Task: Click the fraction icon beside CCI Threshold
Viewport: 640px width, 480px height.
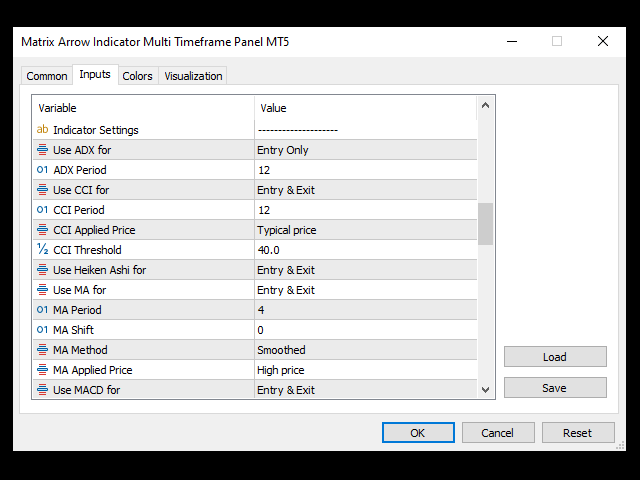Action: click(42, 249)
